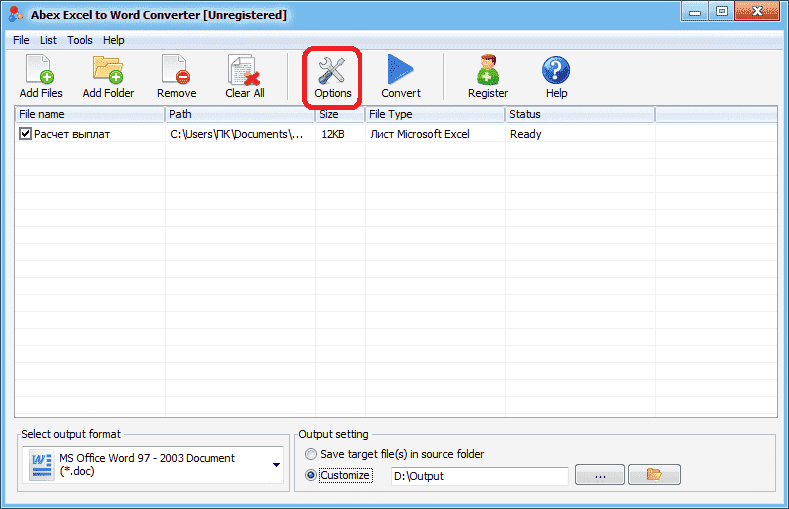
Task: Click the Ready status cell
Action: (x=525, y=134)
